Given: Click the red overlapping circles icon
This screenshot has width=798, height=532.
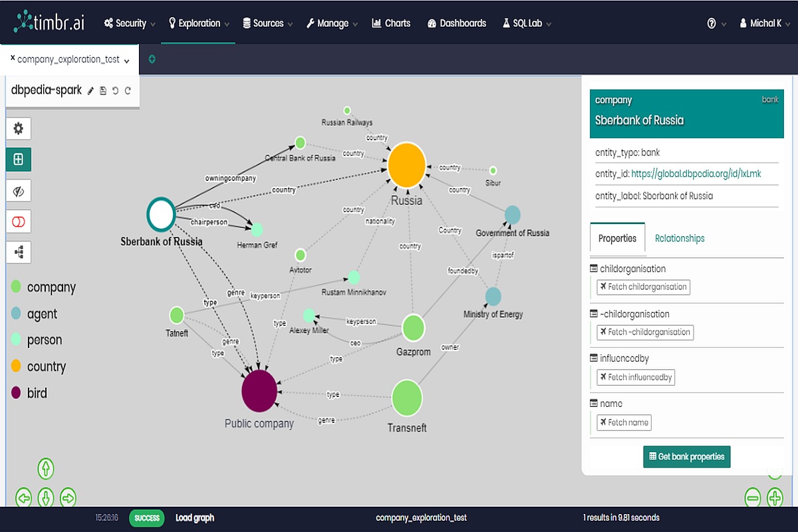Looking at the screenshot, I should (x=19, y=221).
